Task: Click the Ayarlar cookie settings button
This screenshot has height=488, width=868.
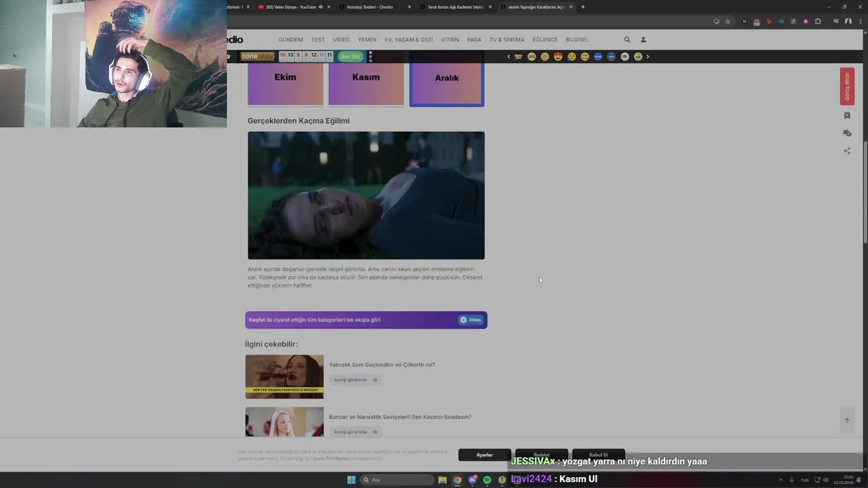Action: click(484, 455)
